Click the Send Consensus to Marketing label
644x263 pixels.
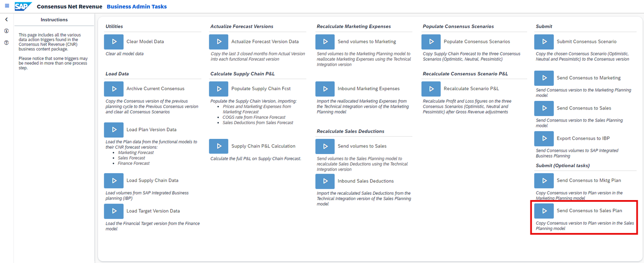(589, 78)
